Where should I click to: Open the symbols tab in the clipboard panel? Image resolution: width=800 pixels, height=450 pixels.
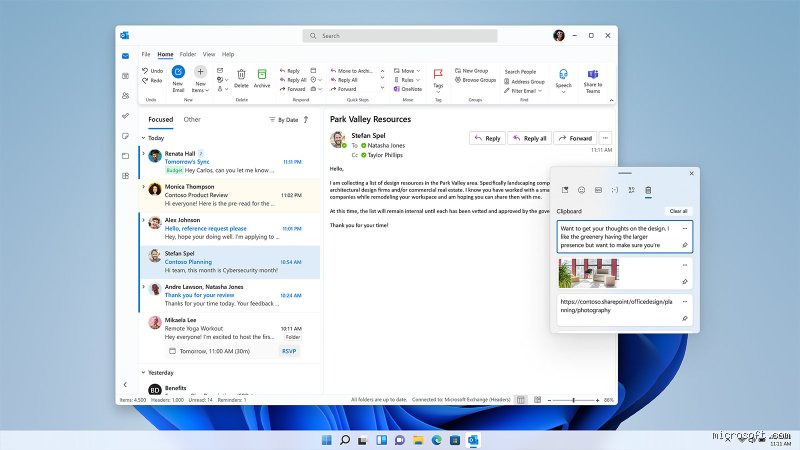point(632,190)
